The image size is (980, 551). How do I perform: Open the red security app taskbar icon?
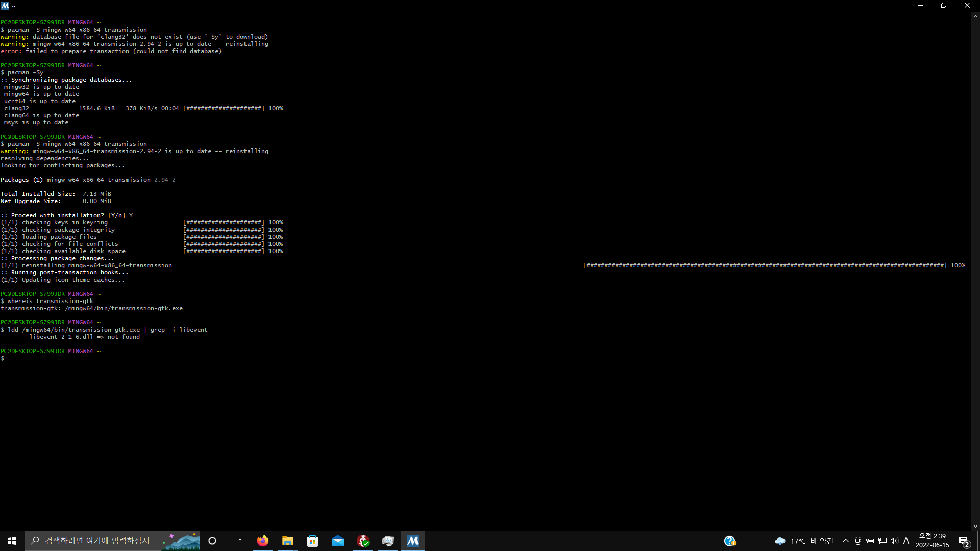tap(363, 541)
